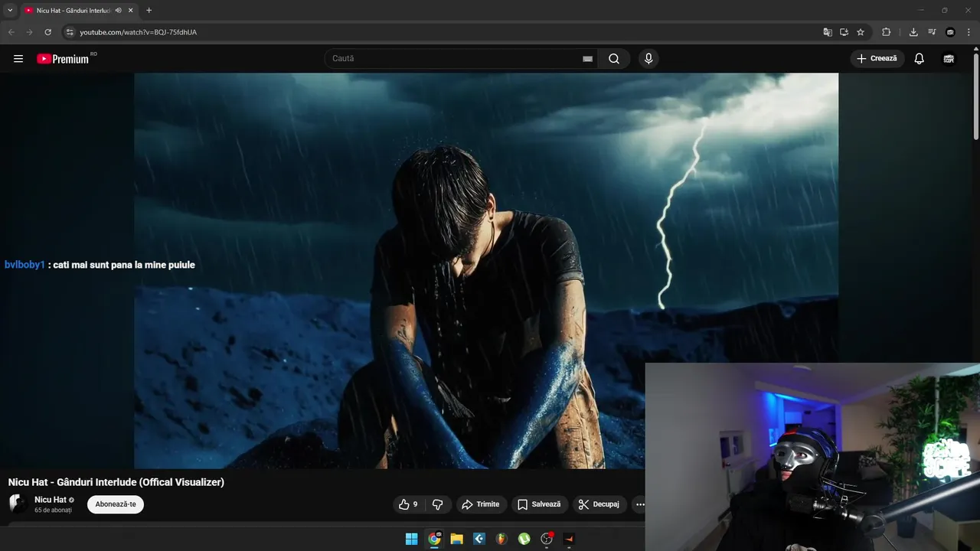The width and height of the screenshot is (980, 551).
Task: Open Nicu Hat channel avatar
Action: click(18, 504)
